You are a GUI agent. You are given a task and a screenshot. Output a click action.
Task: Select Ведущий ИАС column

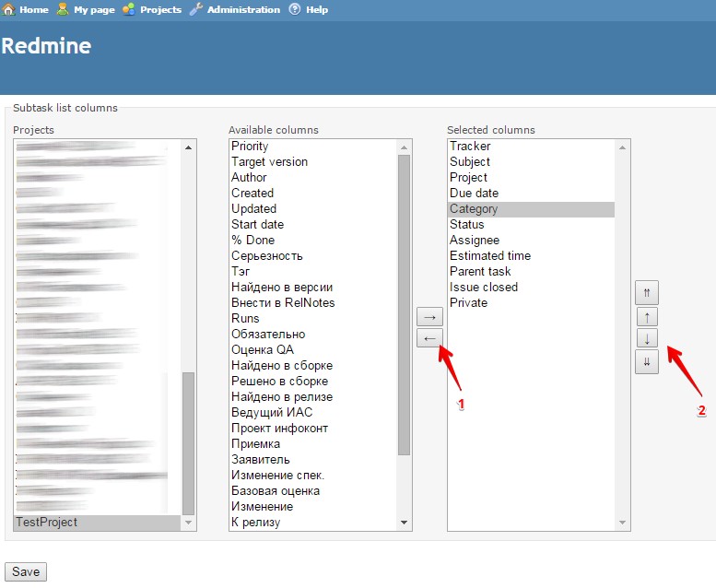coord(313,413)
